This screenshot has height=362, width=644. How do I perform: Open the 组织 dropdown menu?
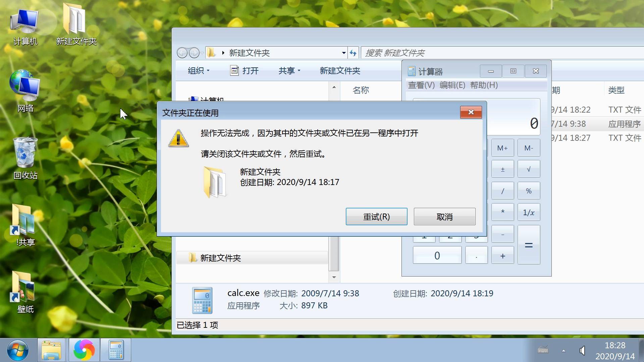[198, 71]
